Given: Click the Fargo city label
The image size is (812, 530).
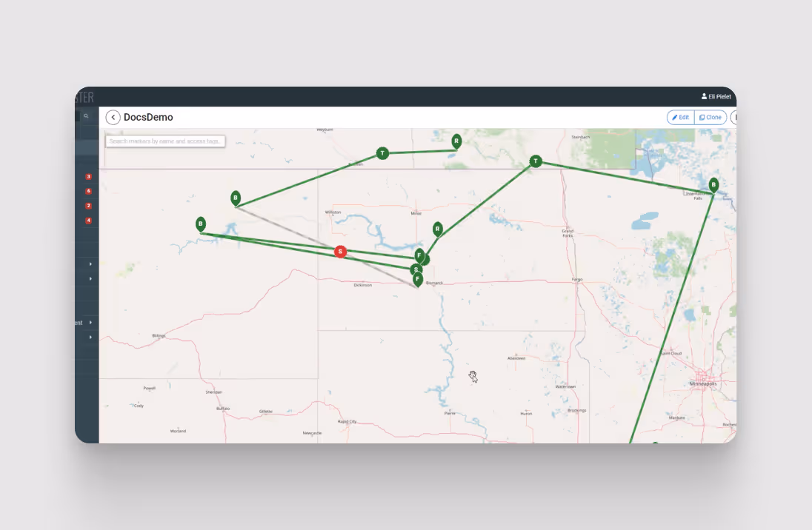Looking at the screenshot, I should 577,280.
